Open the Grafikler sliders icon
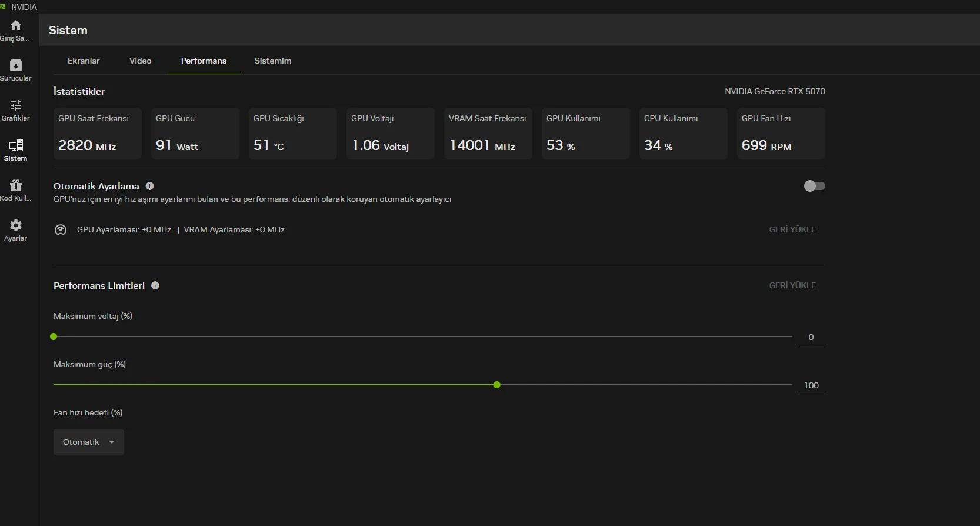Viewport: 980px width, 526px height. pos(16,105)
